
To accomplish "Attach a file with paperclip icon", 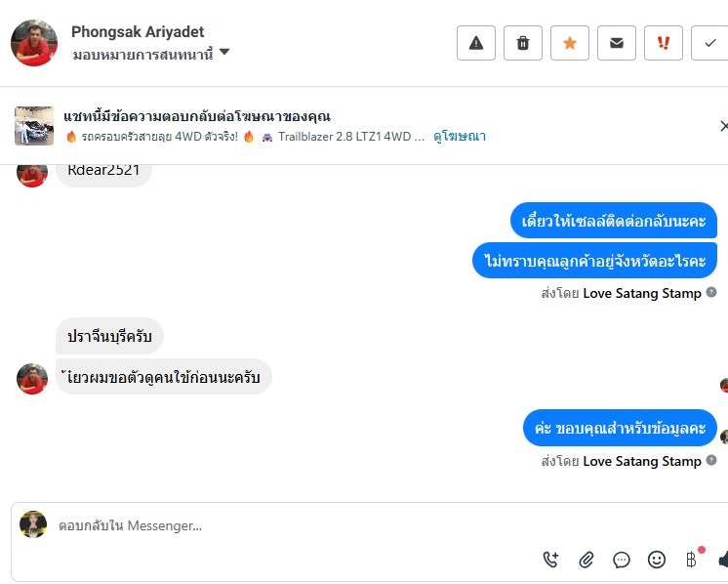I will [x=586, y=560].
